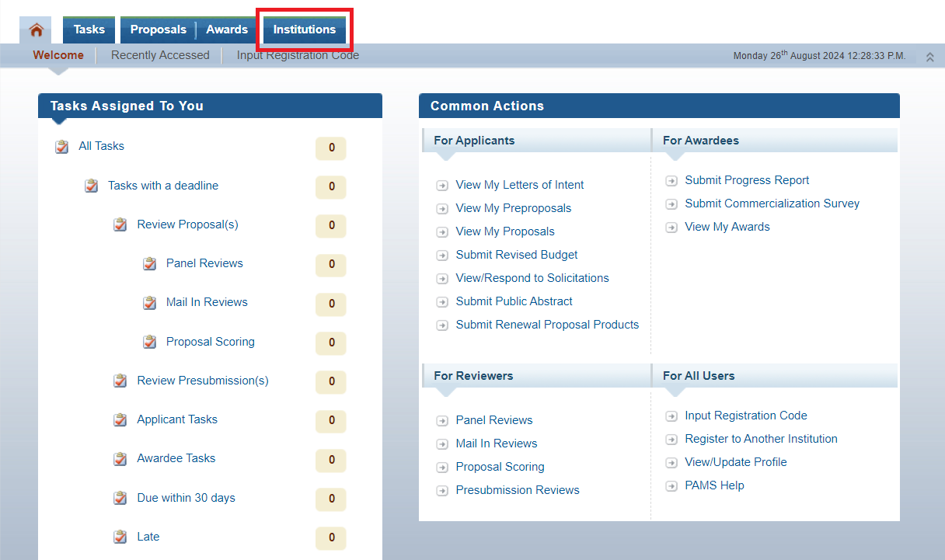Select the Tasks tab

click(89, 30)
